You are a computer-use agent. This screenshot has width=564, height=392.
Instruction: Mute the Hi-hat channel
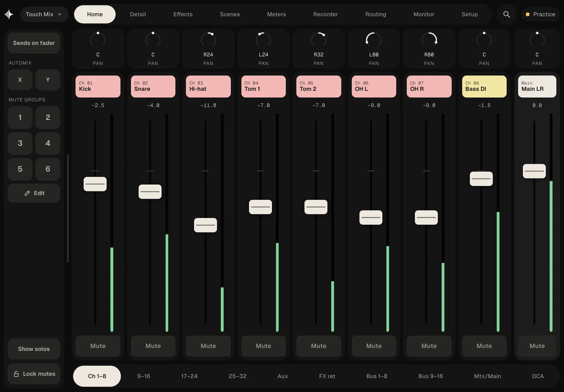point(208,346)
